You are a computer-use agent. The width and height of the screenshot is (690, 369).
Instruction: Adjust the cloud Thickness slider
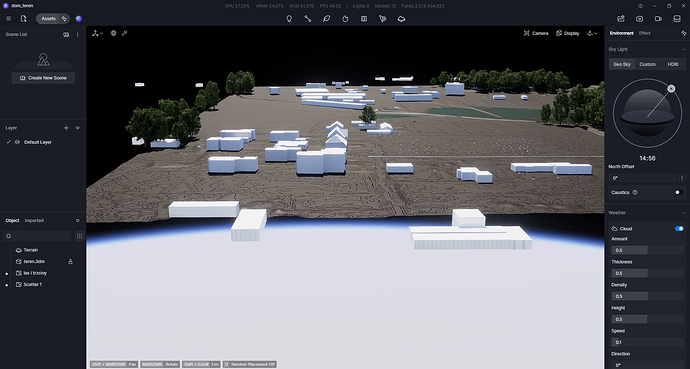(x=647, y=273)
